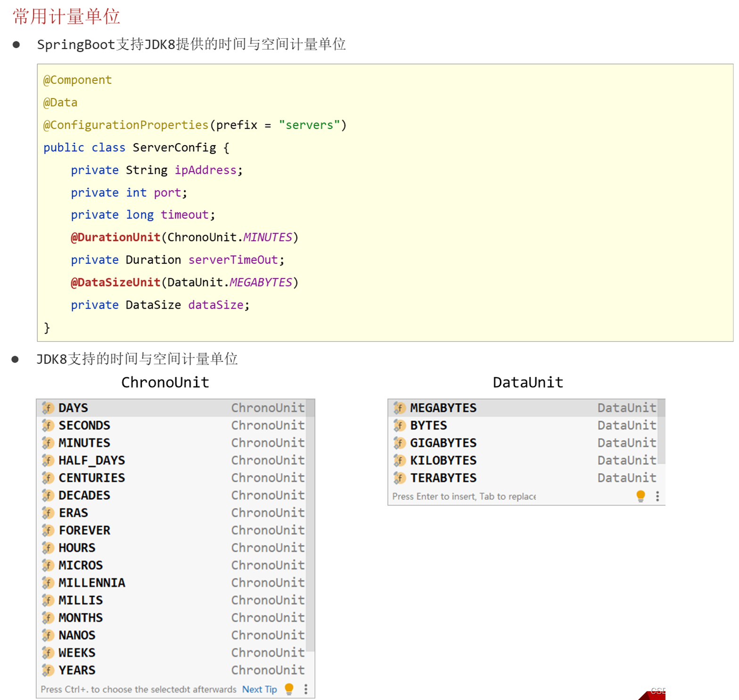Click the Next Tip link

(x=260, y=689)
